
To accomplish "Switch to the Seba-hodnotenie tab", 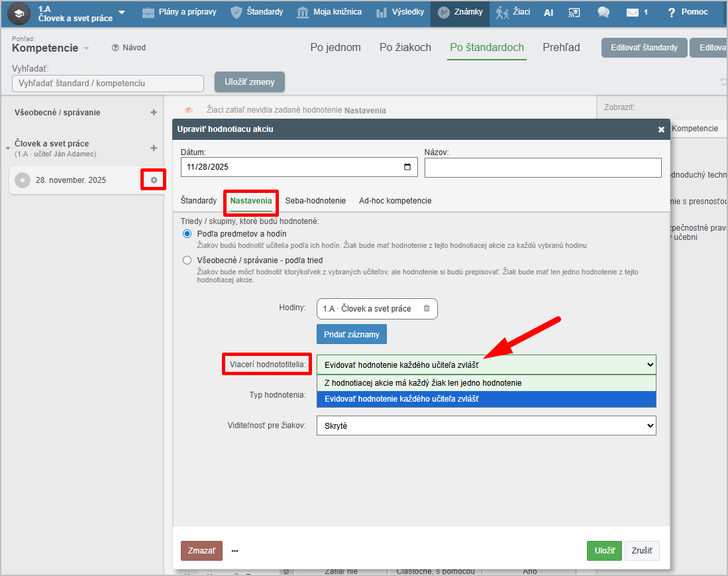I will tap(315, 200).
